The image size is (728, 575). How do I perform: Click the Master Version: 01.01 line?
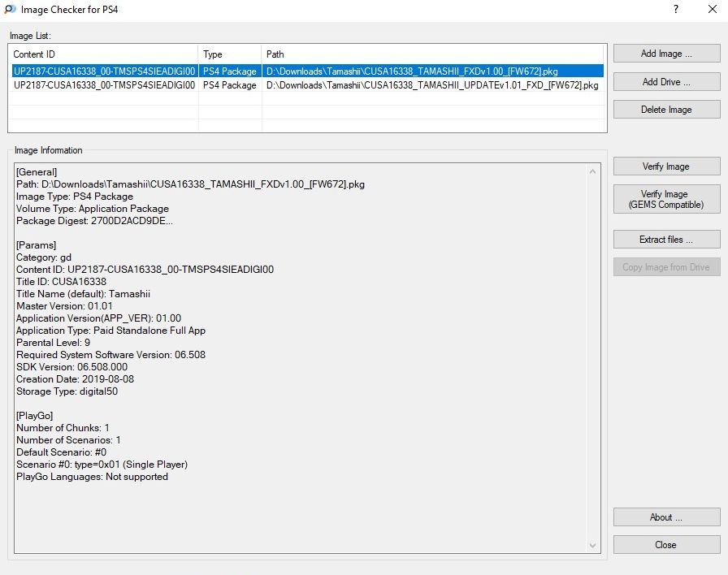pos(64,306)
